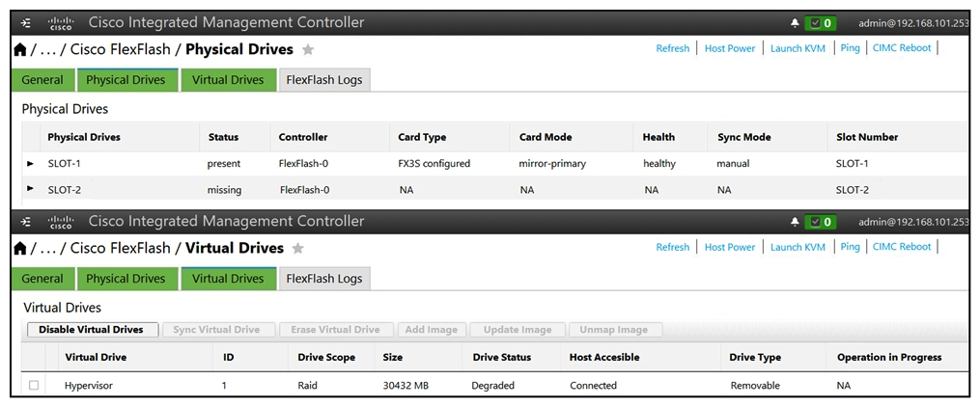Click 'missing' status of SLOT-2

224,190
